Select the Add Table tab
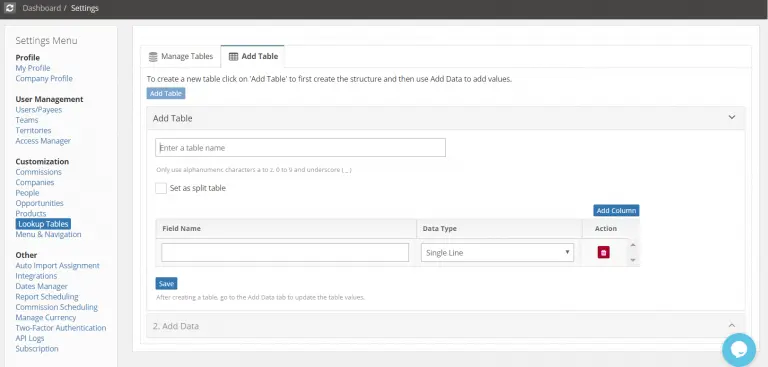The height and width of the screenshot is (367, 768). (x=253, y=56)
